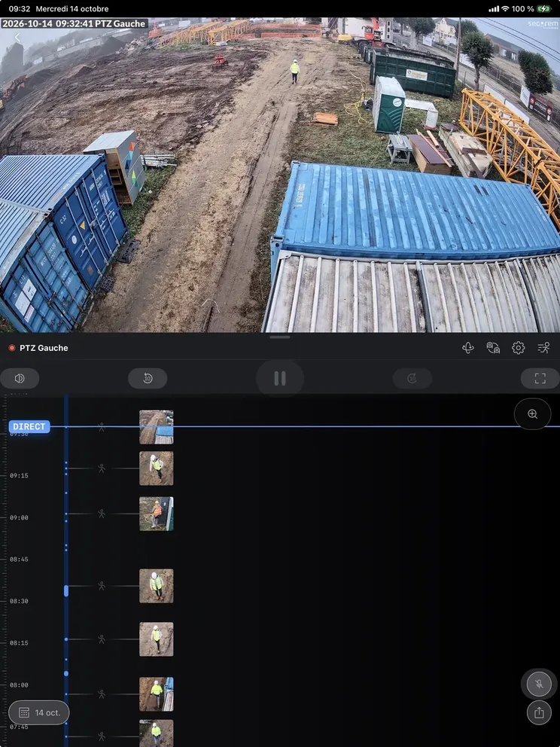Tap the Wi-Fi icon in status bar

[x=505, y=8]
